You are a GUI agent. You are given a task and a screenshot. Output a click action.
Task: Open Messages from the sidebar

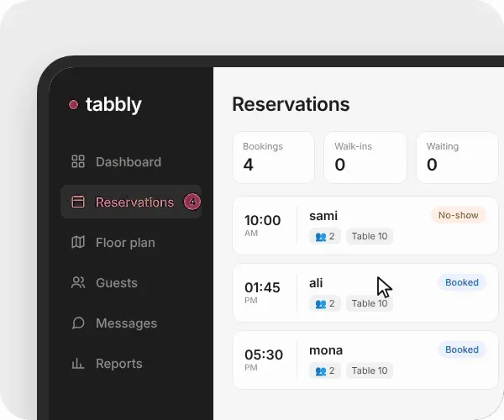pos(131,323)
